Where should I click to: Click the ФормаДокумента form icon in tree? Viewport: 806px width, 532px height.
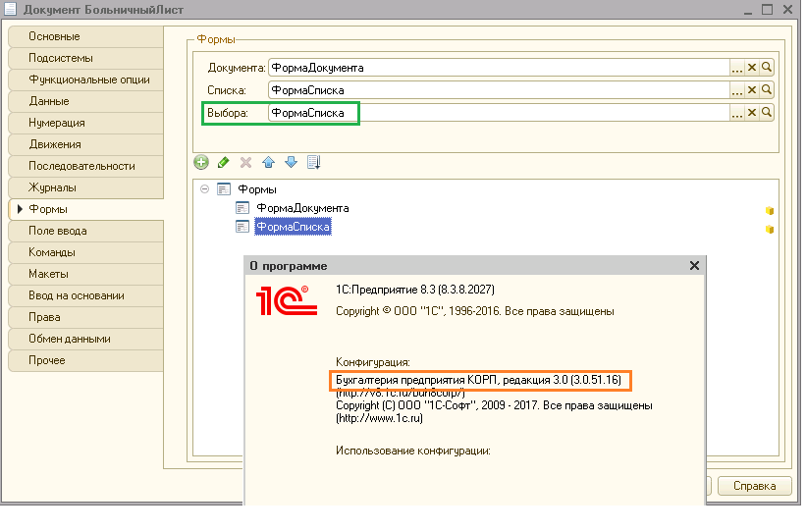(242, 208)
